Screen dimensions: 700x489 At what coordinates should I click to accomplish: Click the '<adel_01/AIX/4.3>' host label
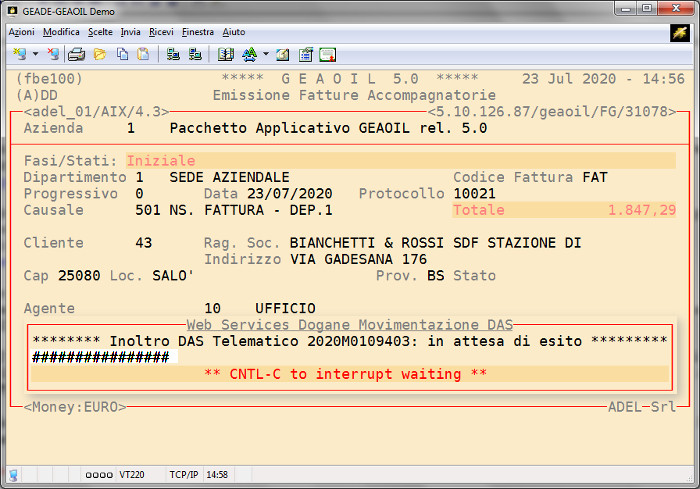pos(96,112)
